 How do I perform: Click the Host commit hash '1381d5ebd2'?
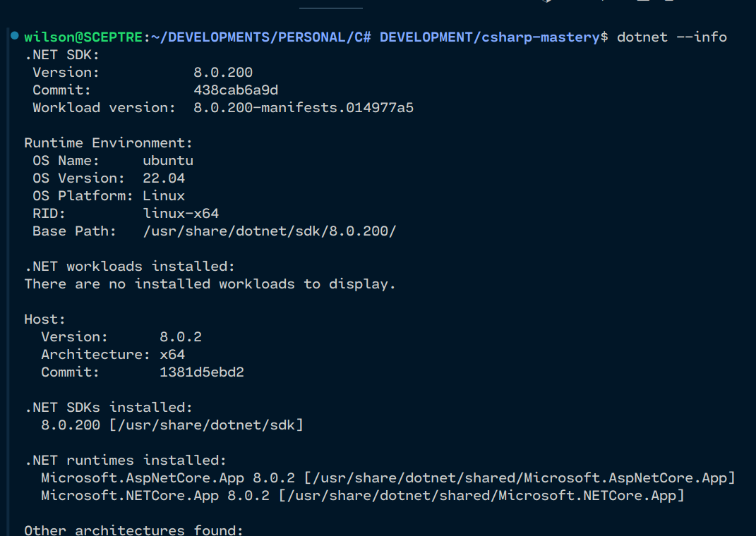tap(202, 372)
